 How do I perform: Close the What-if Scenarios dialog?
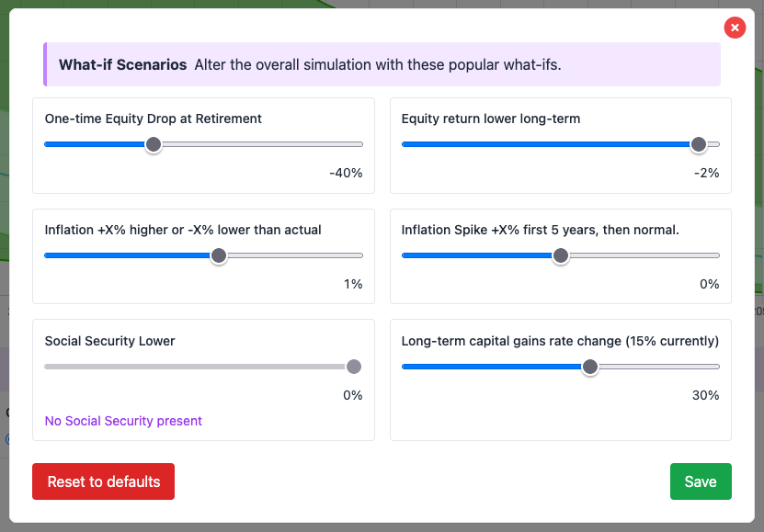735,28
